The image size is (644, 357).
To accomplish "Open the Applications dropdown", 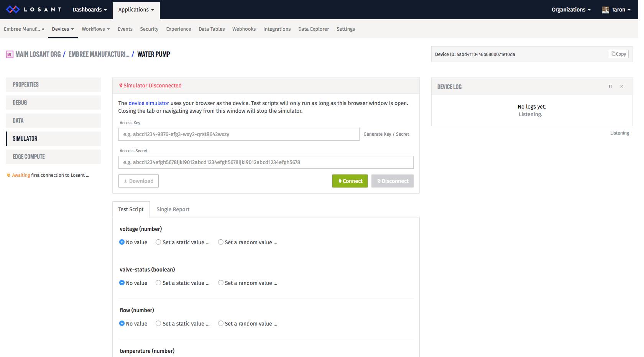I will pyautogui.click(x=136, y=10).
